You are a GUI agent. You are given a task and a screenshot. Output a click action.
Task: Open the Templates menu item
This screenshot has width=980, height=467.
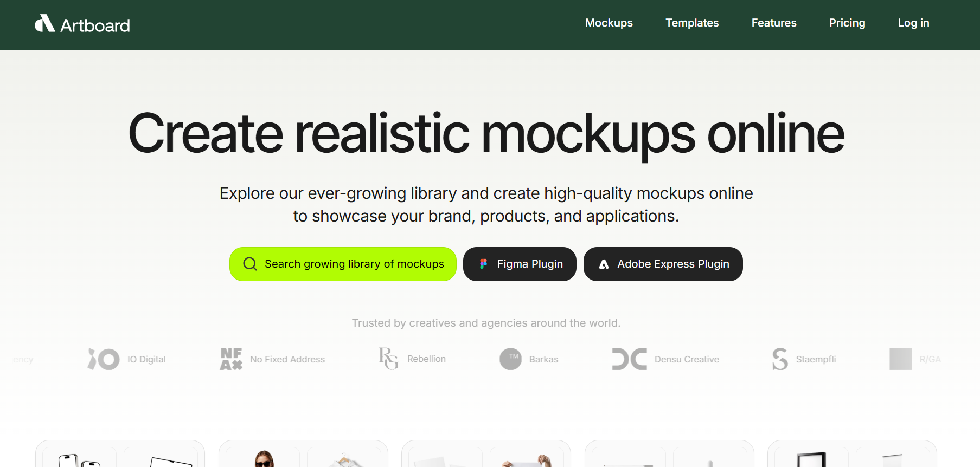pos(692,23)
